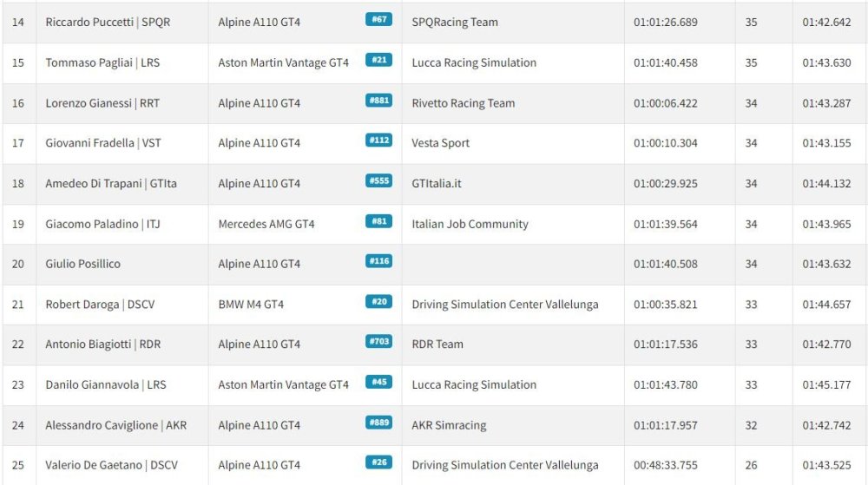The width and height of the screenshot is (868, 485).
Task: Click the Vesta Sport team cell
Action: point(441,142)
